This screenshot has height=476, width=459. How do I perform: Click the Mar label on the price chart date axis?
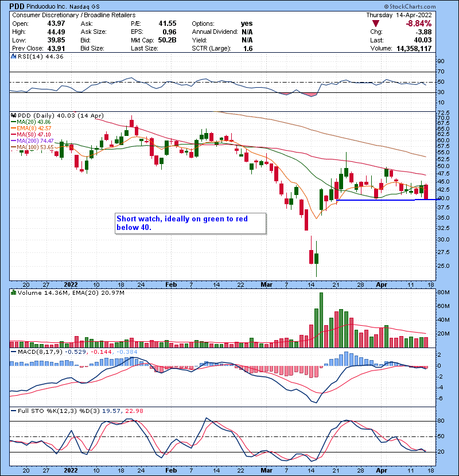(266, 284)
